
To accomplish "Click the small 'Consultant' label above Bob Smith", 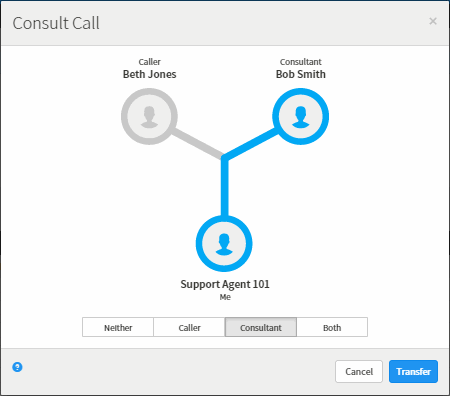I will coord(301,62).
